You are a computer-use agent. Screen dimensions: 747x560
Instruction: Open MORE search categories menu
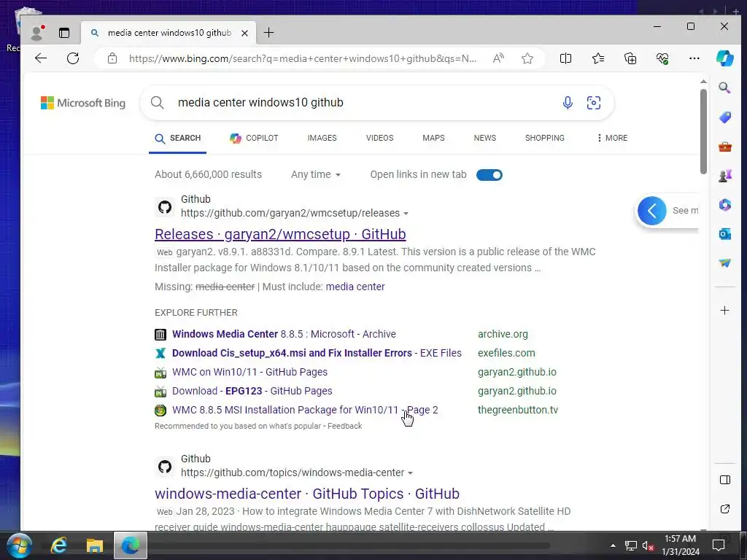[612, 138]
